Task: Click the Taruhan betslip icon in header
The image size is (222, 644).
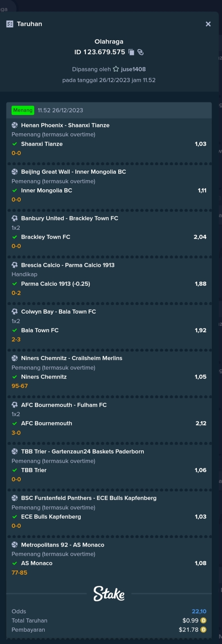Action: 10,24
